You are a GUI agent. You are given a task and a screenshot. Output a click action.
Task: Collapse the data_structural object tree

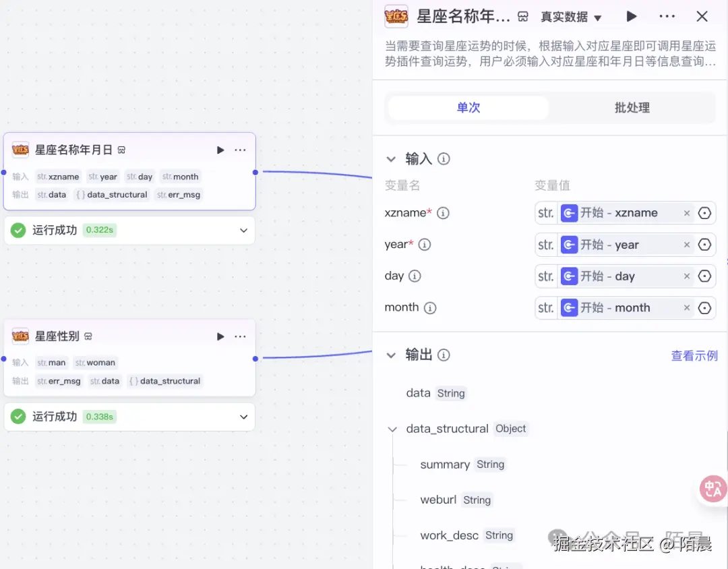coord(392,429)
